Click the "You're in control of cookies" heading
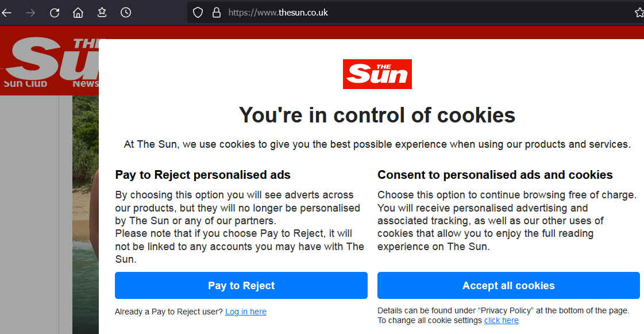 click(377, 115)
